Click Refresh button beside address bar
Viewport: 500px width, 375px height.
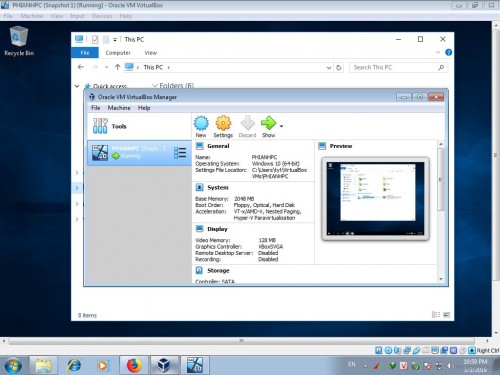(x=339, y=68)
